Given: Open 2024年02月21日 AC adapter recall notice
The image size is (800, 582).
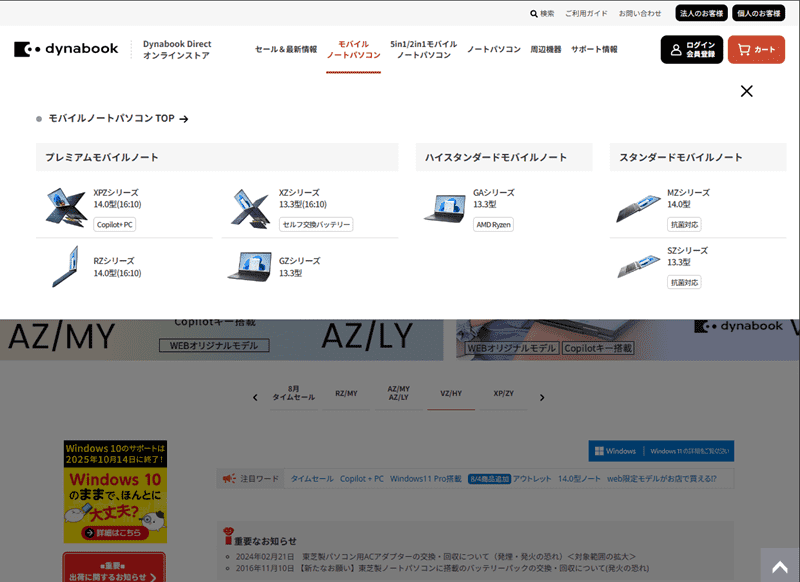Looking at the screenshot, I should click(436, 556).
